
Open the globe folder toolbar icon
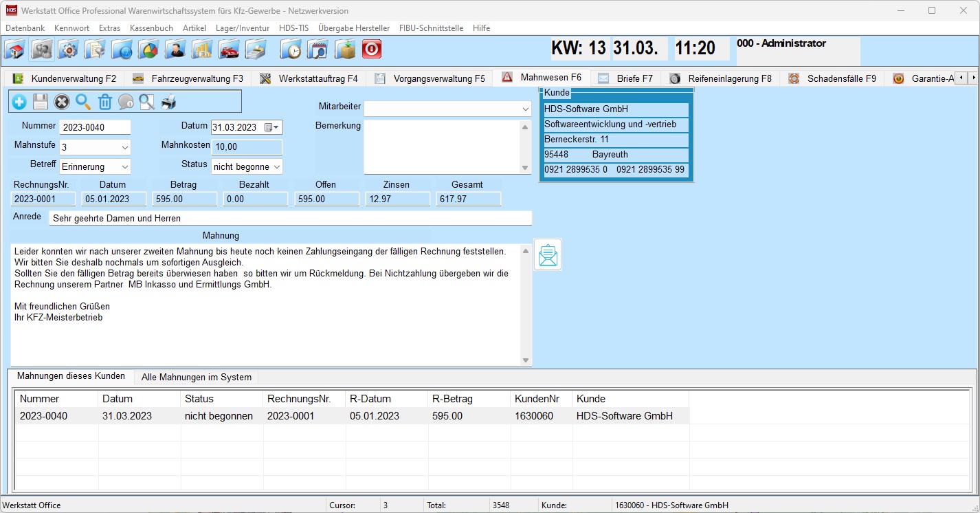pos(122,50)
